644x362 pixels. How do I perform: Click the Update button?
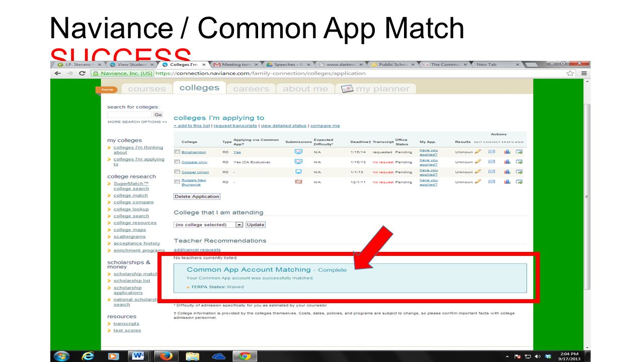click(256, 225)
